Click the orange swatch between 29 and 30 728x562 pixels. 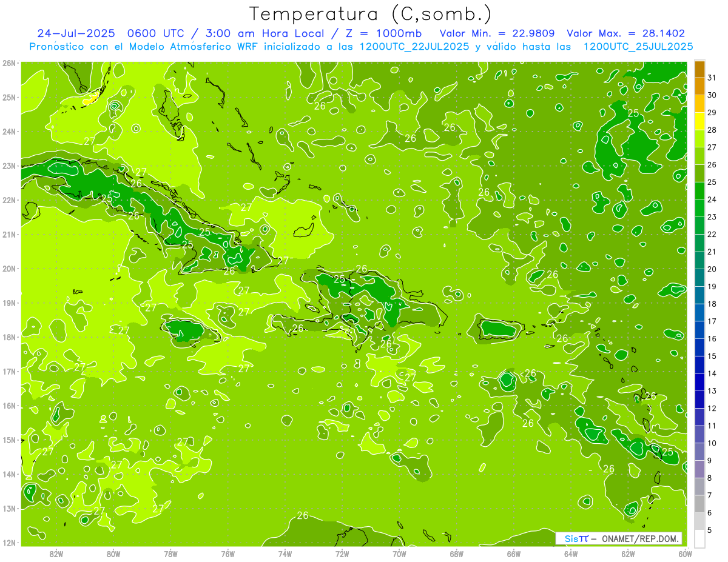coord(700,104)
